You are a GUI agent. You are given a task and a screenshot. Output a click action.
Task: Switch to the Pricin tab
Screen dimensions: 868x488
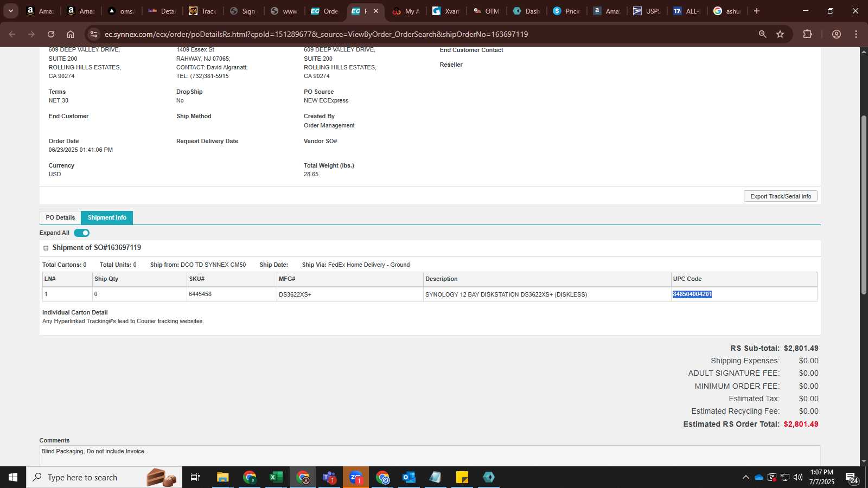point(566,11)
